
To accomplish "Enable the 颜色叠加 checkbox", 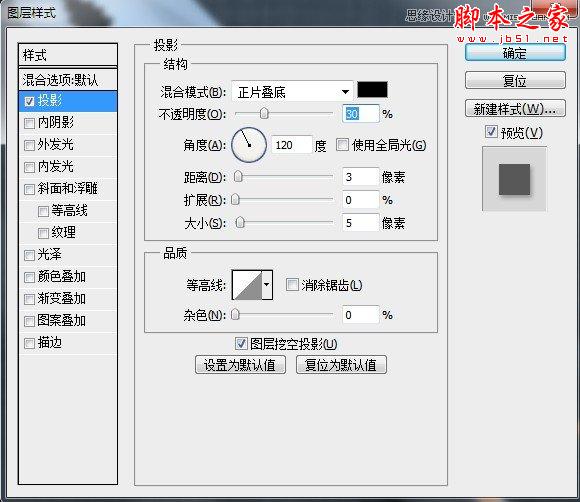I will click(30, 277).
